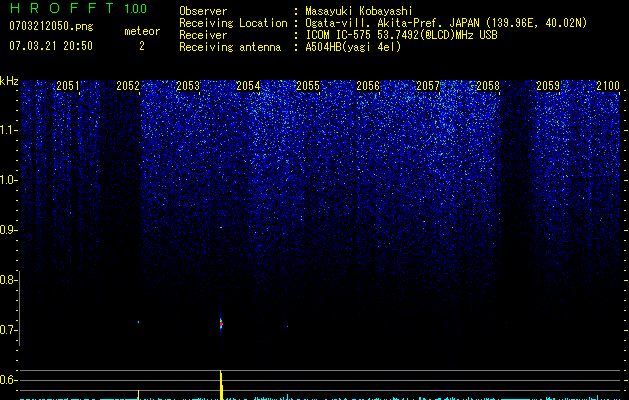Click the bright red meteor echo spot
The width and height of the screenshot is (629, 400).
coord(221,323)
